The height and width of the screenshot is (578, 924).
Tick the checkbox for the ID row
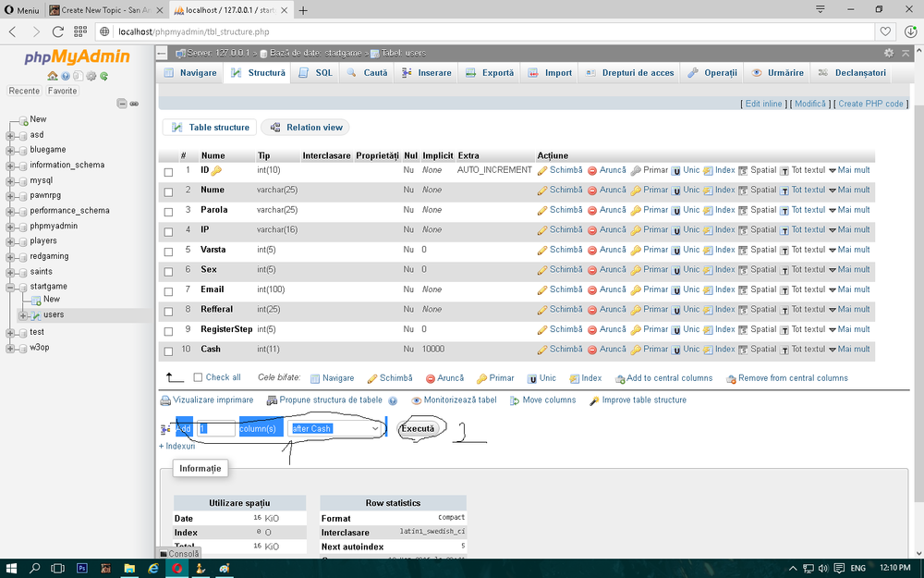168,172
